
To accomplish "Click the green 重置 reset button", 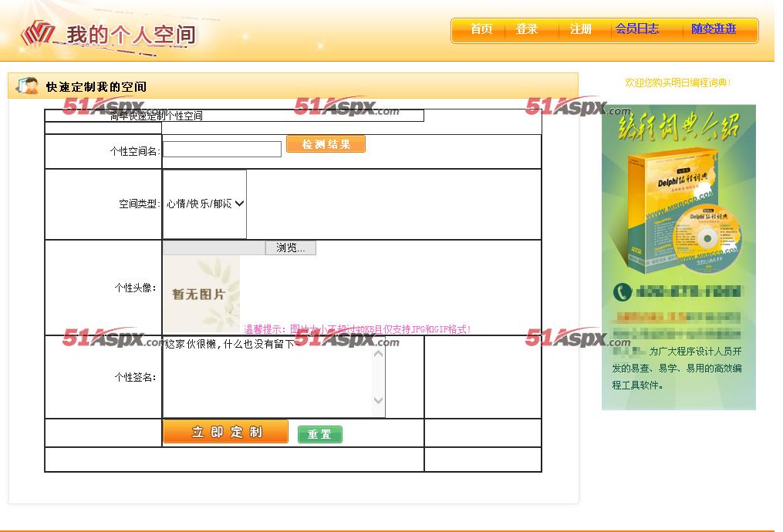I will (x=319, y=434).
